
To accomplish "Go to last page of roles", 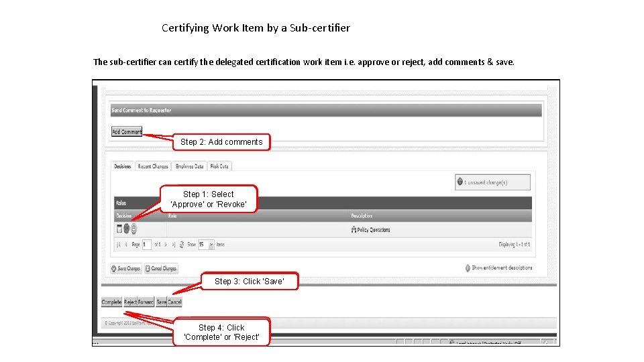I will [174, 245].
